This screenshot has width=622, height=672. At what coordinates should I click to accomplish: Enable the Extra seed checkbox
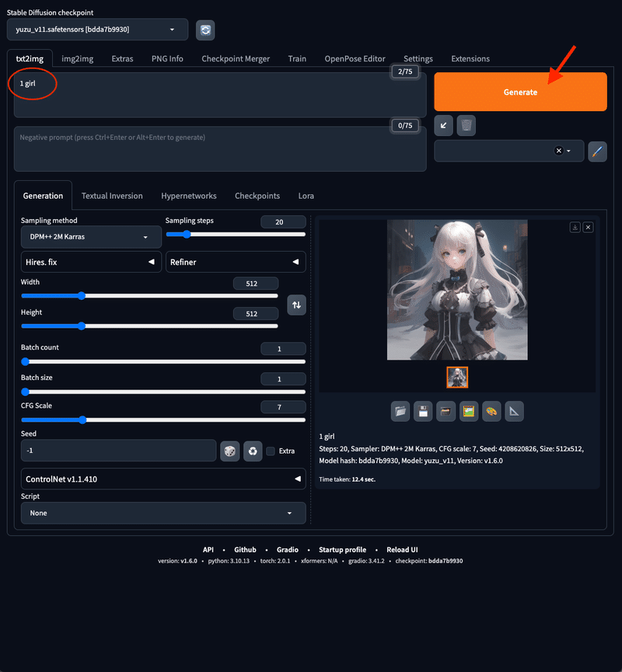[x=271, y=451]
